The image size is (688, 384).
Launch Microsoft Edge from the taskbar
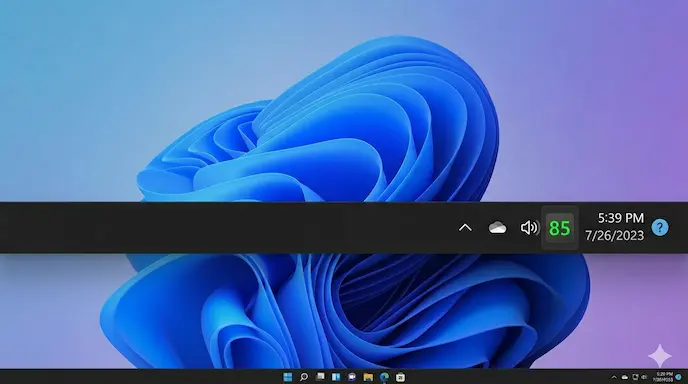click(x=384, y=377)
